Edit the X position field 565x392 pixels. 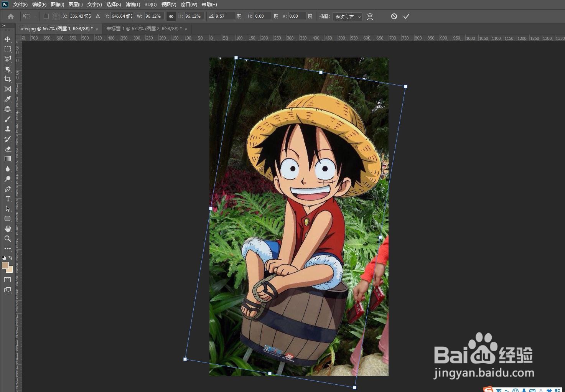80,16
